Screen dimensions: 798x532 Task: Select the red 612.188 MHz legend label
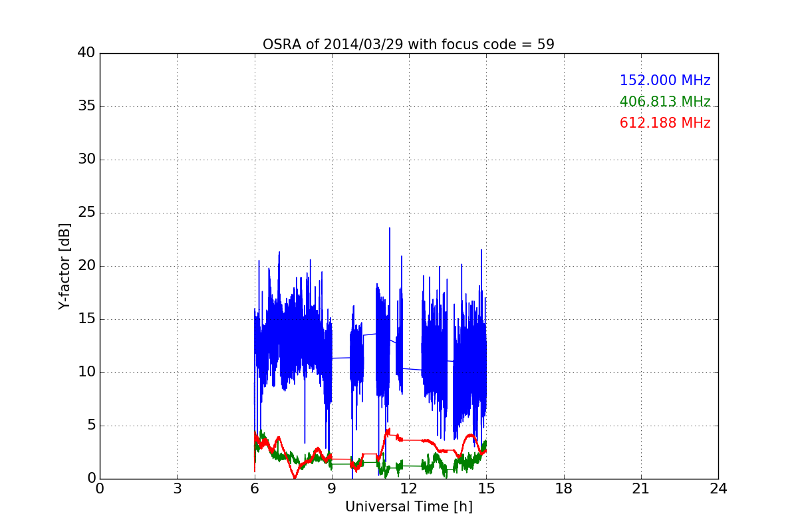665,123
